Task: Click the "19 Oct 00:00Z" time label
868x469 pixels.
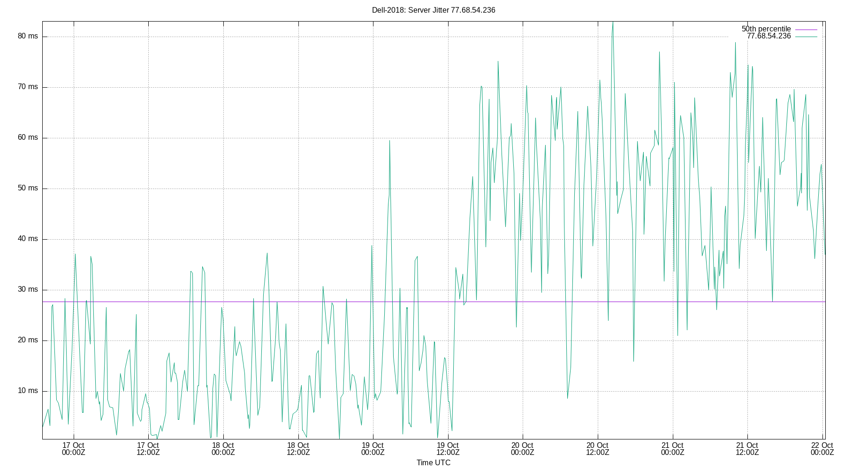Action: point(373,449)
